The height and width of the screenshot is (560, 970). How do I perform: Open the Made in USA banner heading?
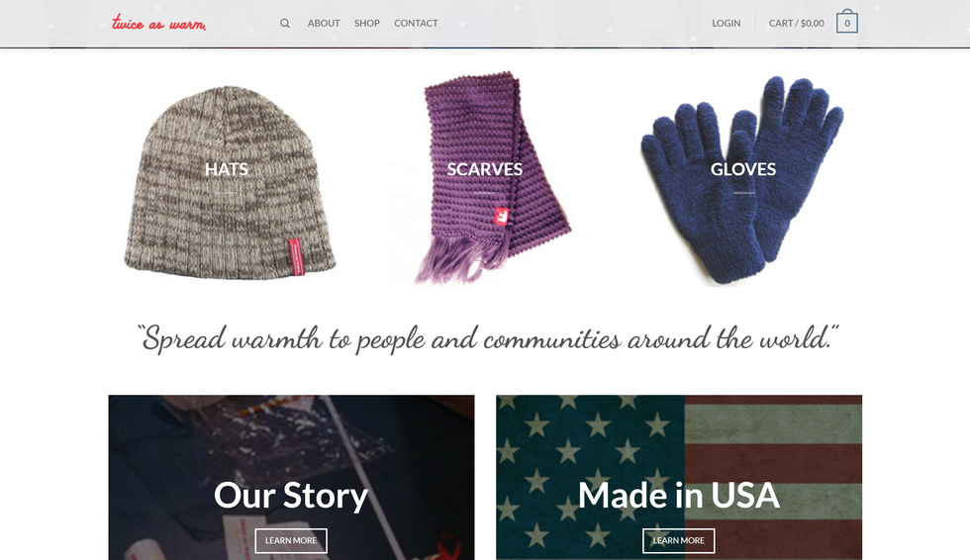point(679,496)
